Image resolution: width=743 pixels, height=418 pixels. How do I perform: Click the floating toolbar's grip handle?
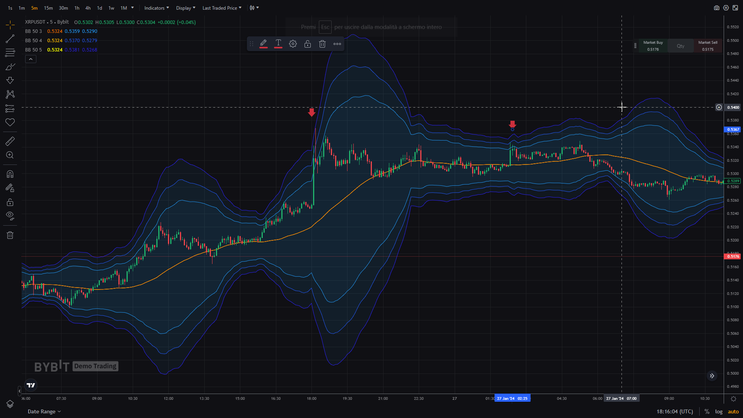click(x=252, y=44)
